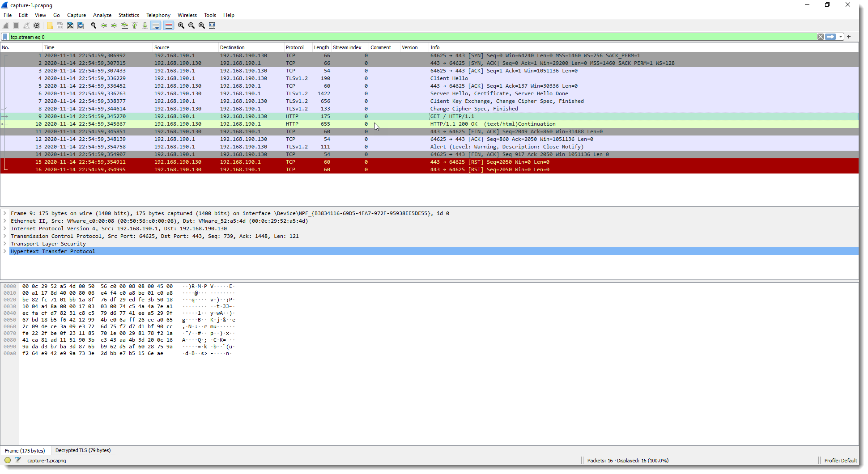Click the open capture file folder icon
Image resolution: width=868 pixels, height=474 pixels.
tap(50, 25)
